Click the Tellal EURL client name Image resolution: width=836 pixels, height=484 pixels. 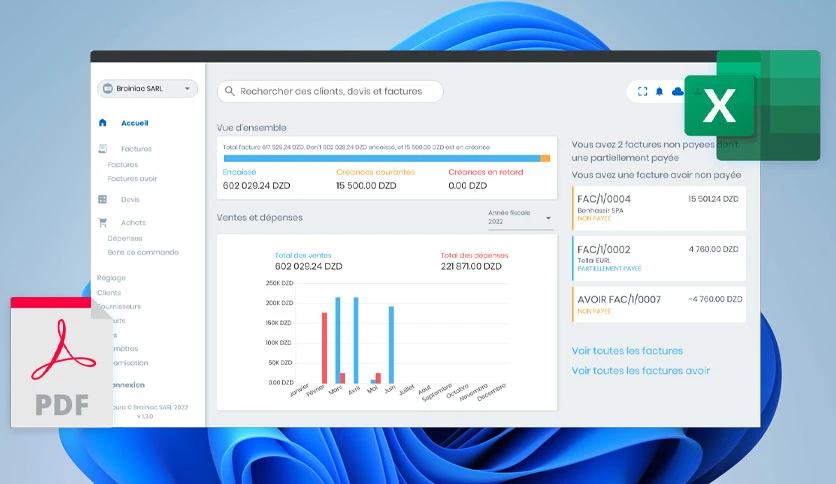click(x=594, y=261)
